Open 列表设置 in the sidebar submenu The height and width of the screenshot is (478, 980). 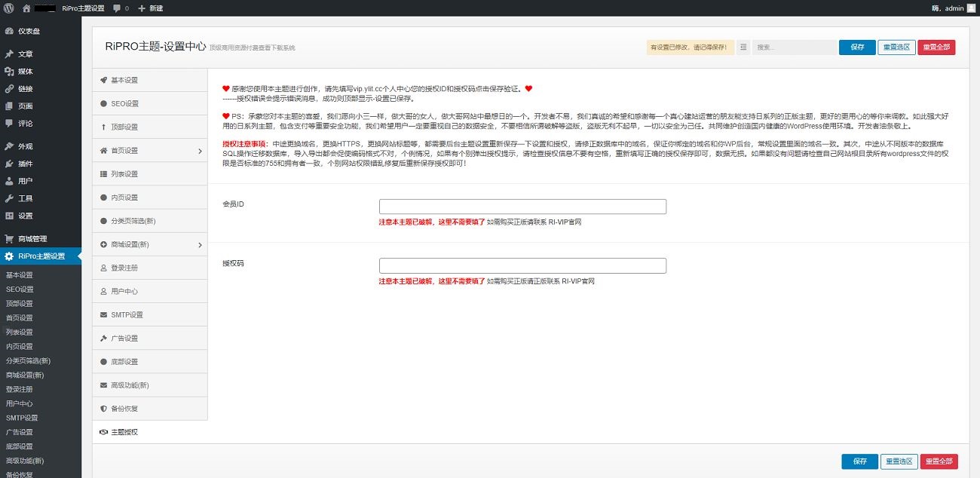pyautogui.click(x=20, y=332)
